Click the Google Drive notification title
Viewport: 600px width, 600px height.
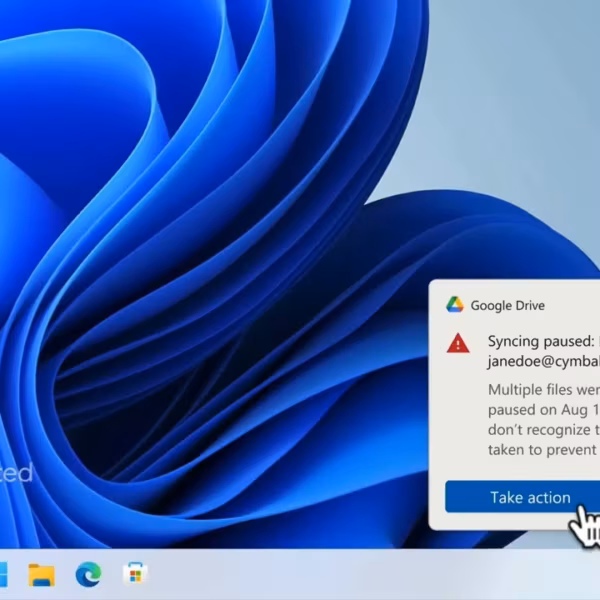click(507, 305)
